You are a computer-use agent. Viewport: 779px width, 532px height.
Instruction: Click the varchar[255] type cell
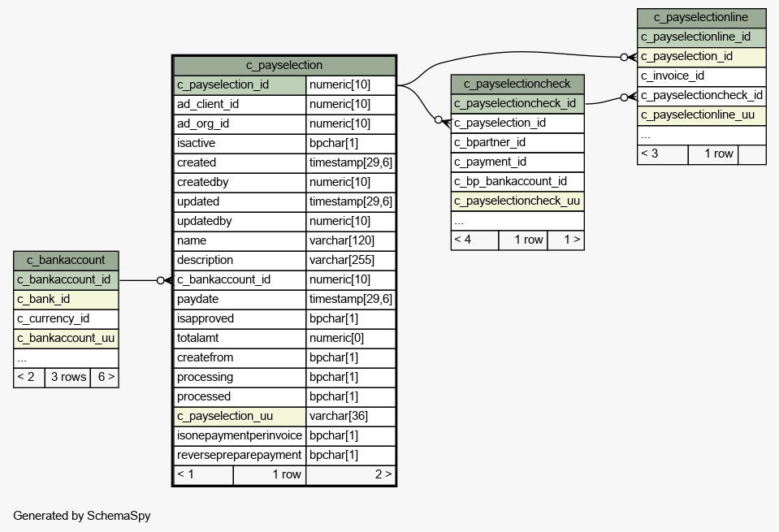tap(351, 260)
